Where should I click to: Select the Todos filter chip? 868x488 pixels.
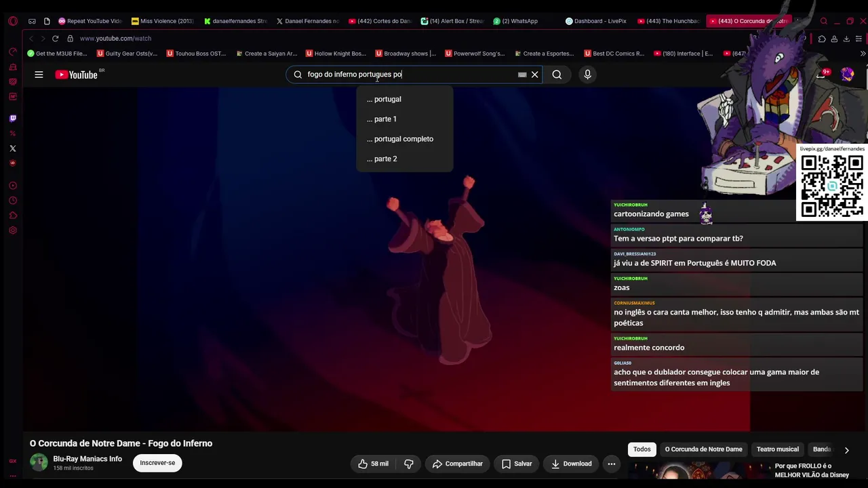(x=642, y=449)
